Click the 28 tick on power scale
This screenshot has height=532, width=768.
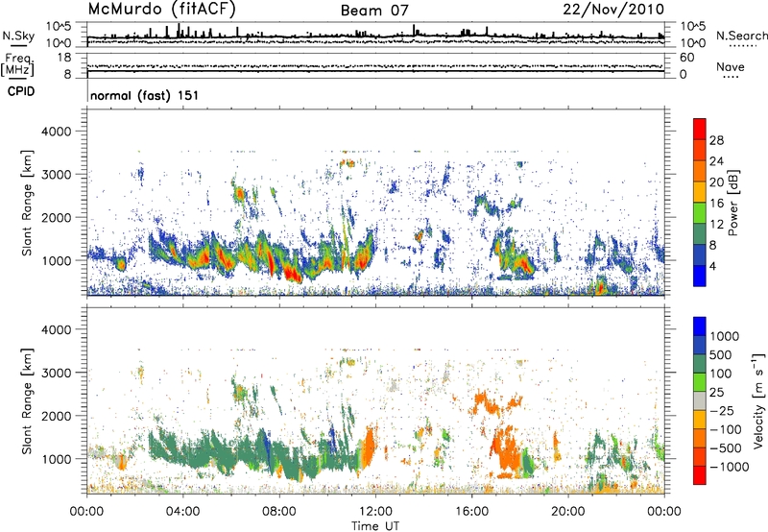pos(716,140)
